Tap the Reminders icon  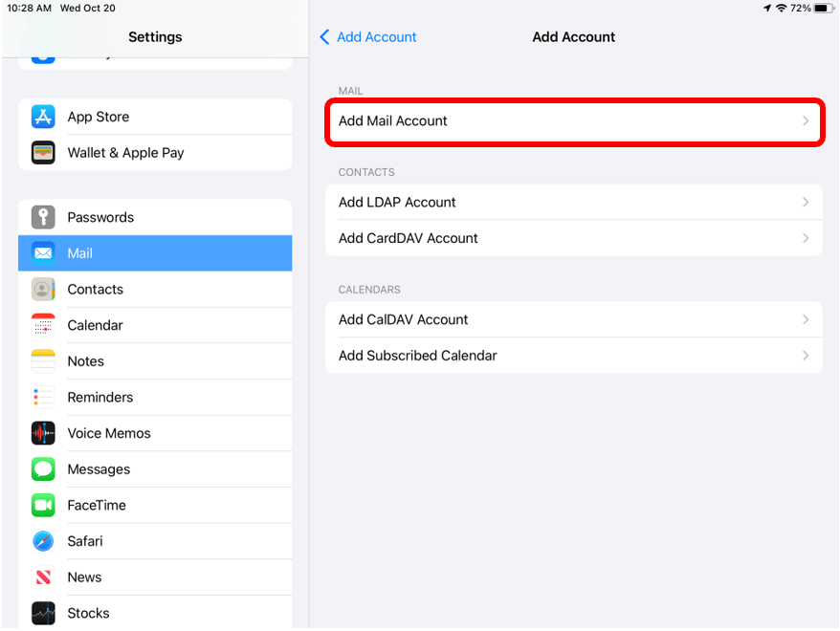tap(43, 397)
